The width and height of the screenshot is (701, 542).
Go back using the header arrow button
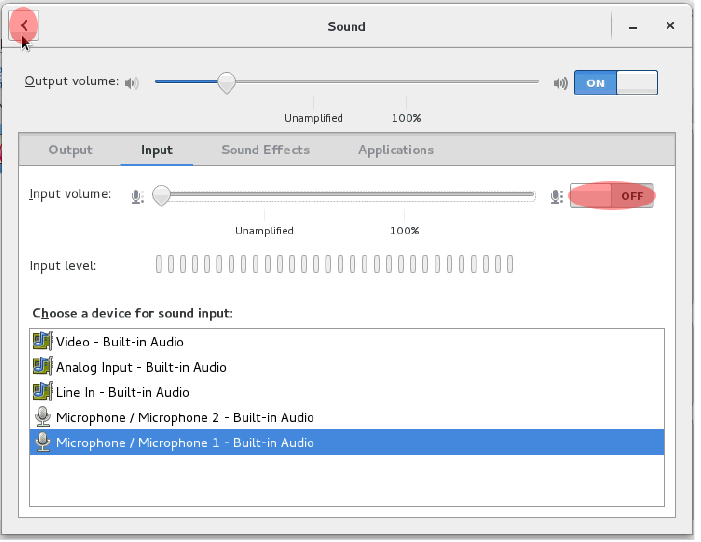click(x=24, y=25)
